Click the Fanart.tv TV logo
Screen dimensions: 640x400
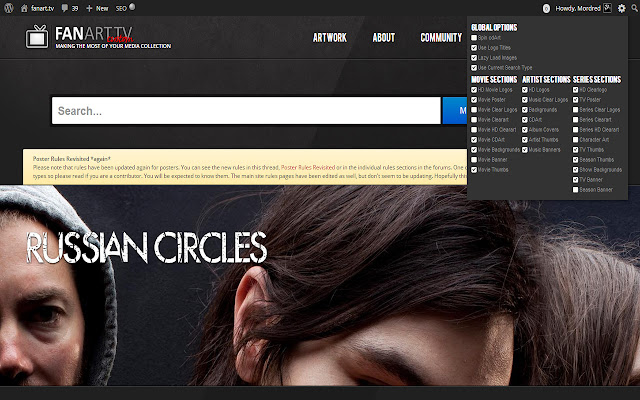pos(37,37)
